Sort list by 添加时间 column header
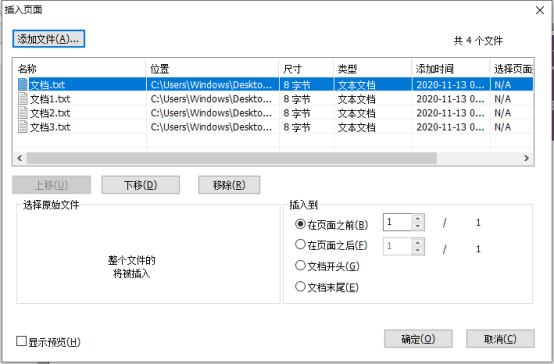 [x=451, y=69]
